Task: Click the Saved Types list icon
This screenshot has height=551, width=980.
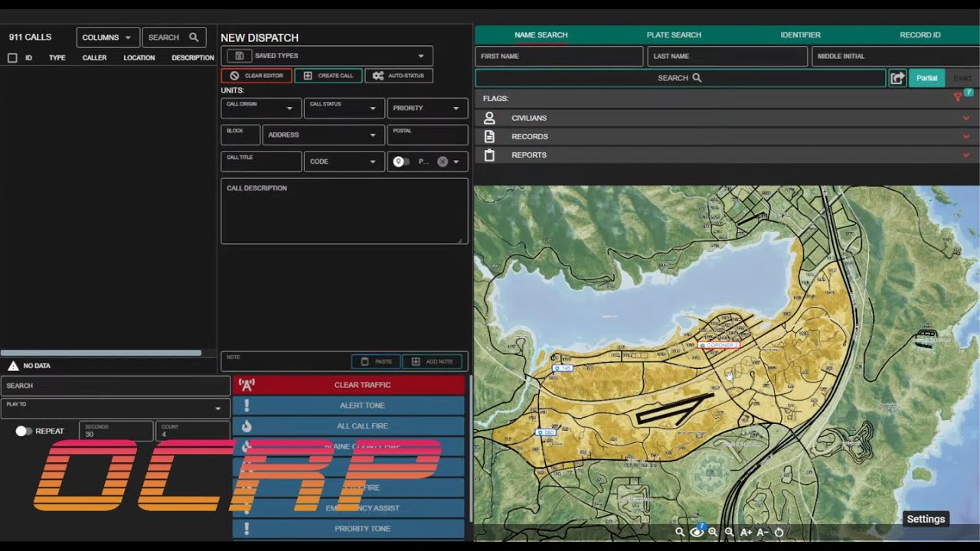Action: point(240,56)
